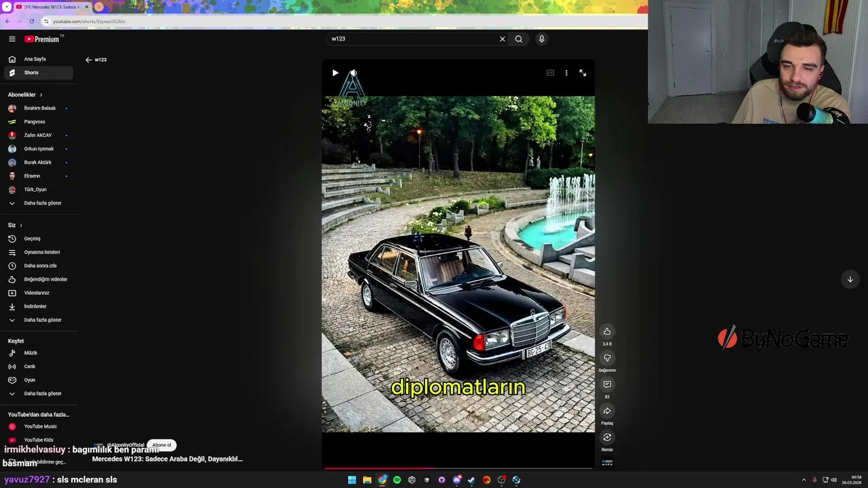This screenshot has width=868, height=488.
Task: Go to YouTube Premium home logo
Action: 43,39
